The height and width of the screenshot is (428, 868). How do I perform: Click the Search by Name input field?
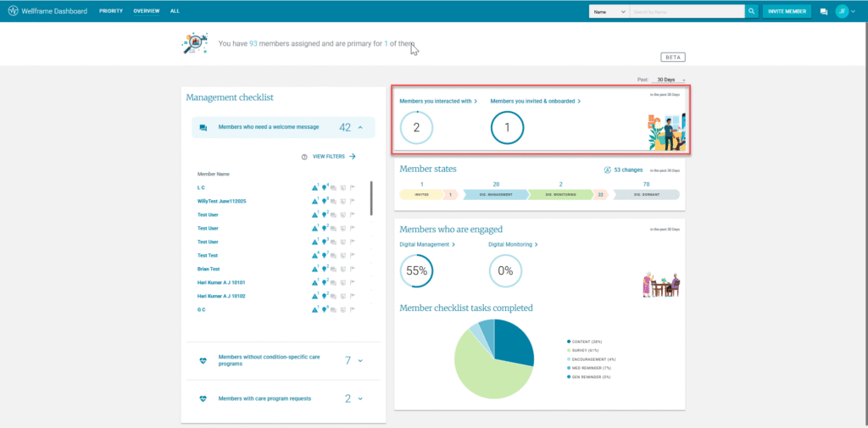click(687, 11)
